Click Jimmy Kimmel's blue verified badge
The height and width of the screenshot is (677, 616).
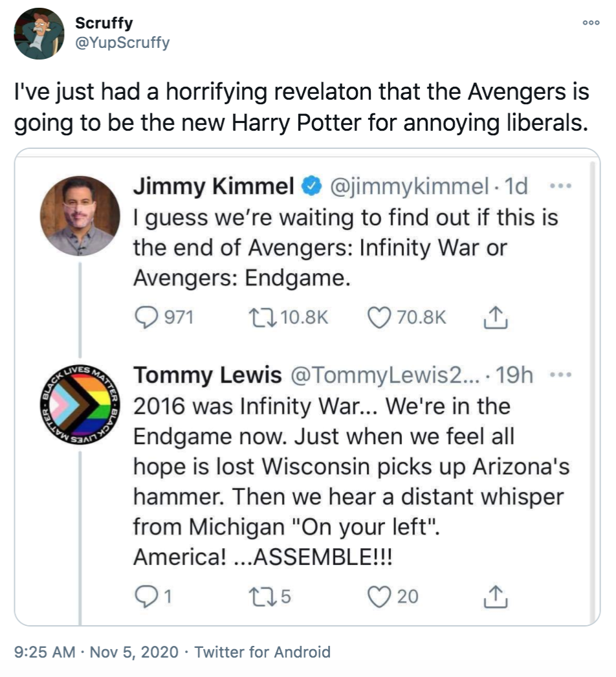click(x=309, y=186)
